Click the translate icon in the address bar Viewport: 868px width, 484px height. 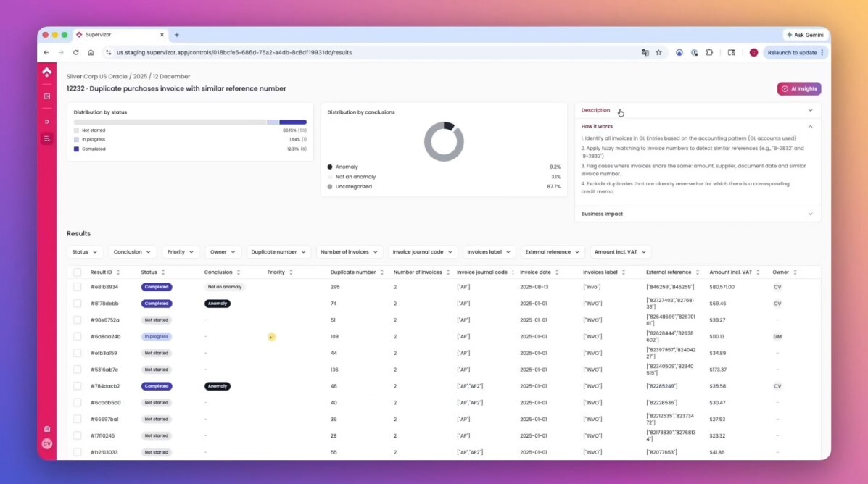point(645,53)
